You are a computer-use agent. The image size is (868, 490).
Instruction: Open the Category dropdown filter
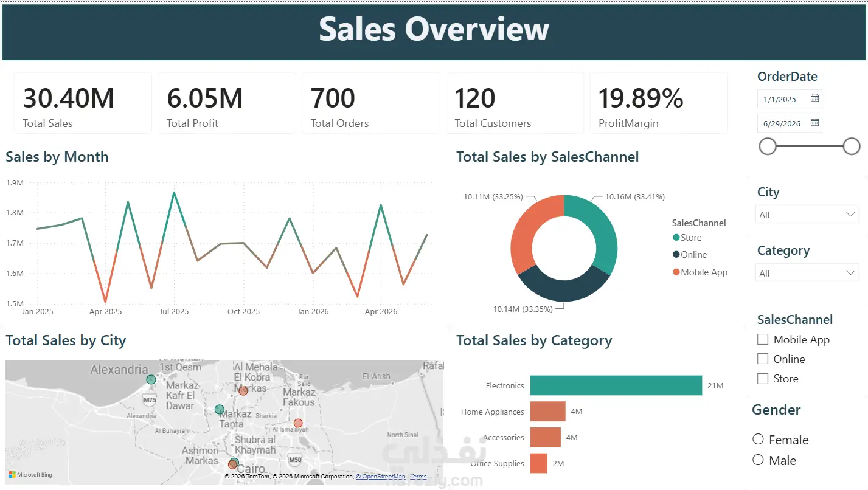(x=807, y=273)
